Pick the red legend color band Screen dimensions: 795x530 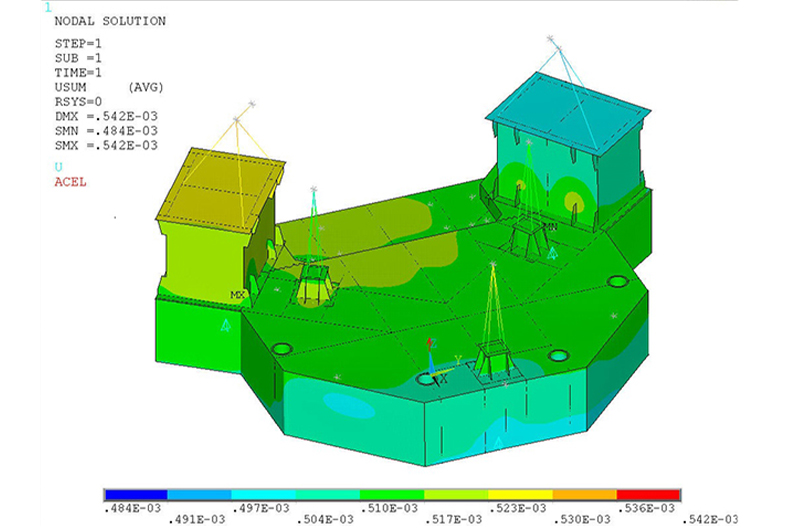(x=648, y=495)
